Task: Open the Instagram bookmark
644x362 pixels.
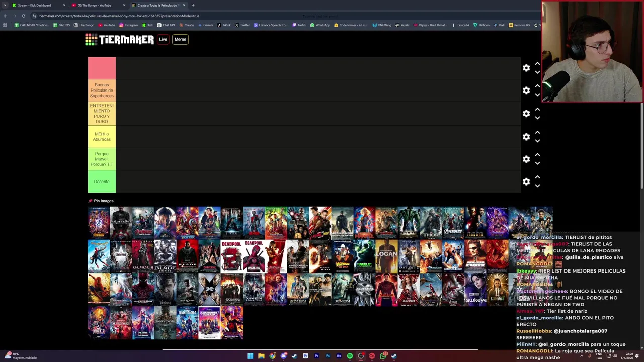Action: point(128,25)
